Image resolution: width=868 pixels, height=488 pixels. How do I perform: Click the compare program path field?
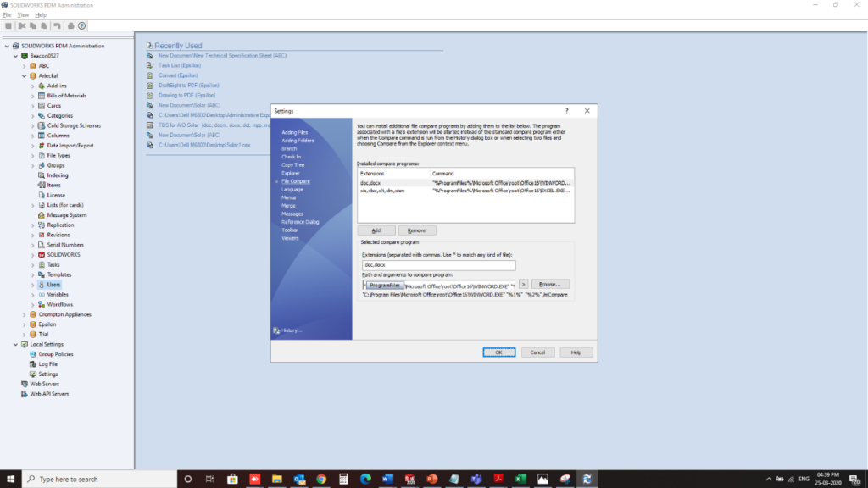[438, 286]
